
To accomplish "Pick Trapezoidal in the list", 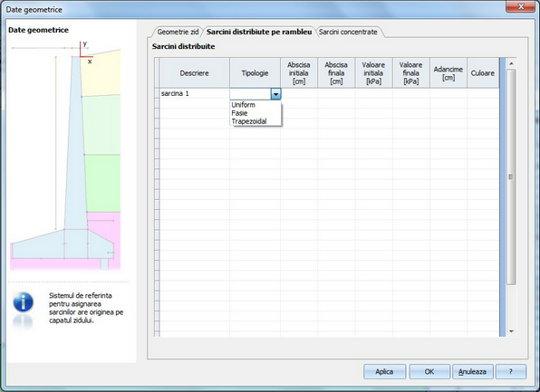I will pyautogui.click(x=249, y=121).
